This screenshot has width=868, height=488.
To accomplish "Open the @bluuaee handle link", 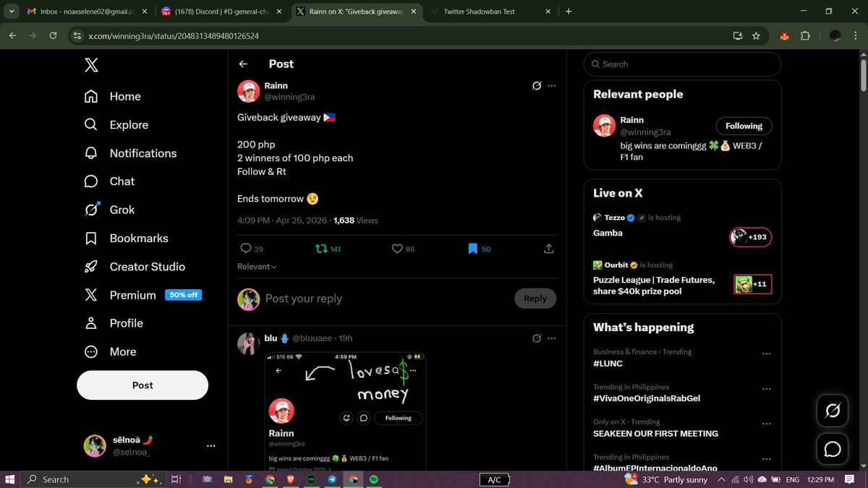I will 312,338.
